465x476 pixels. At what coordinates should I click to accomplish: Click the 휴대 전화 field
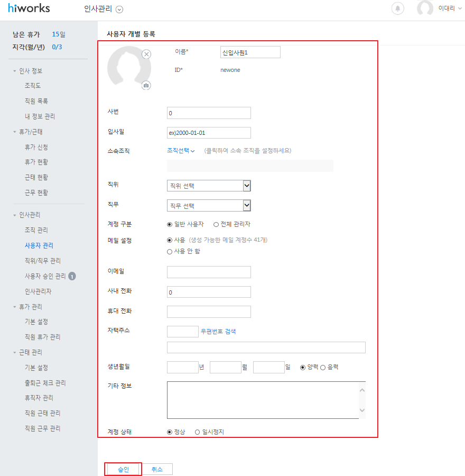[x=209, y=312]
